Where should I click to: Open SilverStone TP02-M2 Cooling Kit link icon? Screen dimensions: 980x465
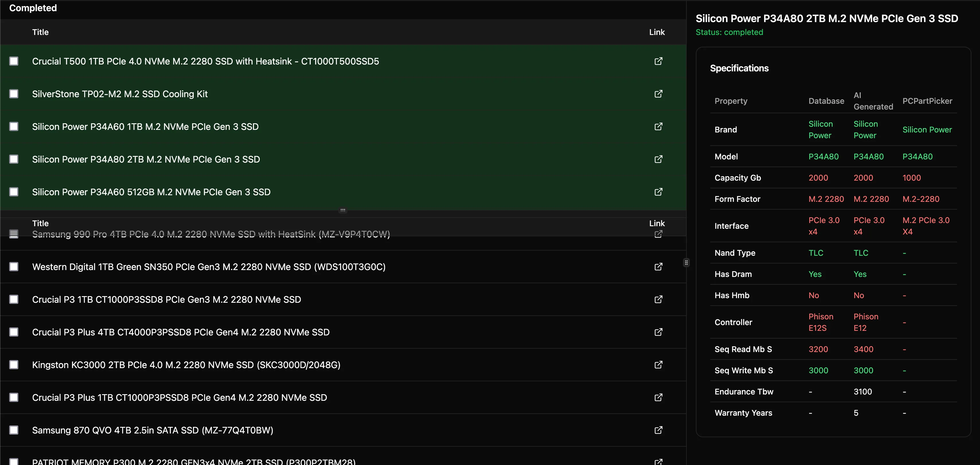[658, 94]
